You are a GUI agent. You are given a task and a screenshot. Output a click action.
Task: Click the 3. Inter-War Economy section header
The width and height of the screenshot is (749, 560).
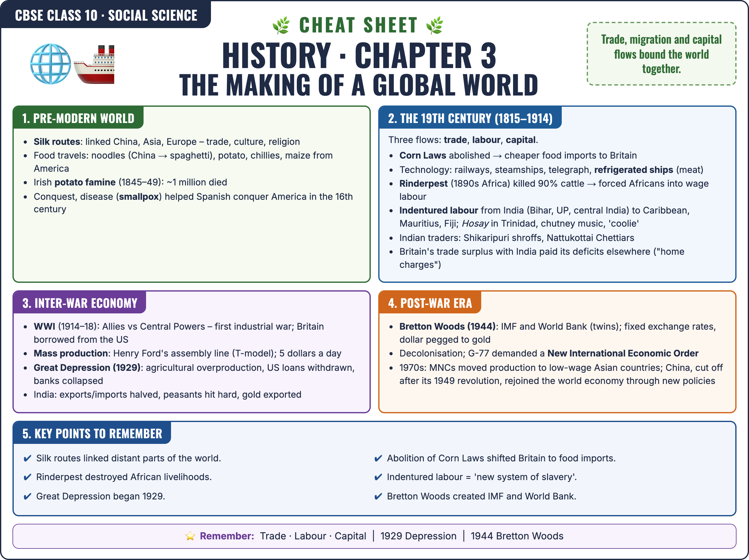pyautogui.click(x=80, y=302)
